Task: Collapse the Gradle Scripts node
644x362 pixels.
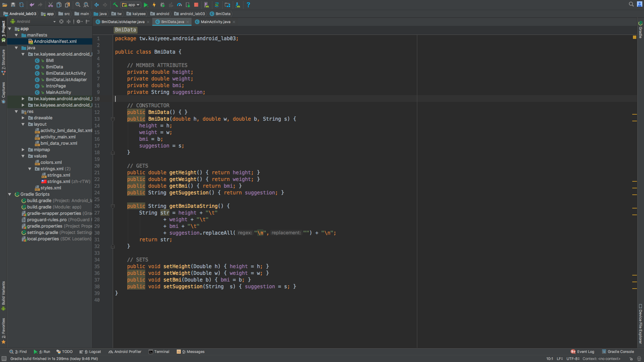Action: [9, 194]
